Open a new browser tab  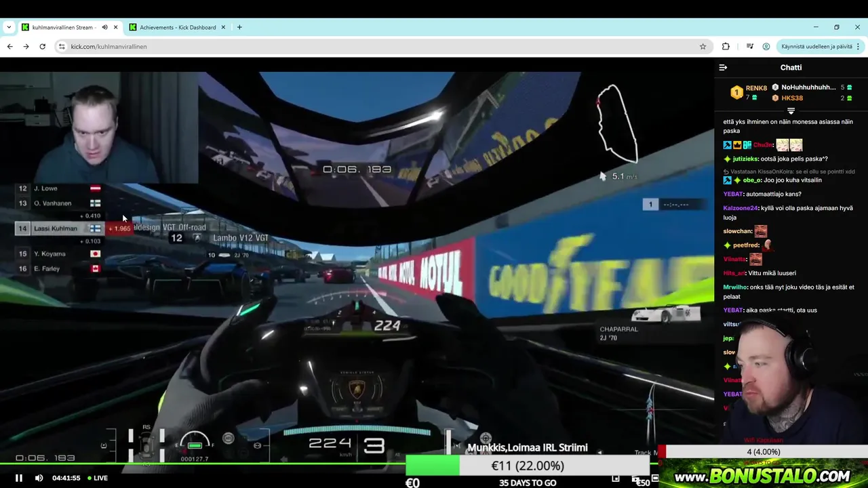[x=239, y=28]
